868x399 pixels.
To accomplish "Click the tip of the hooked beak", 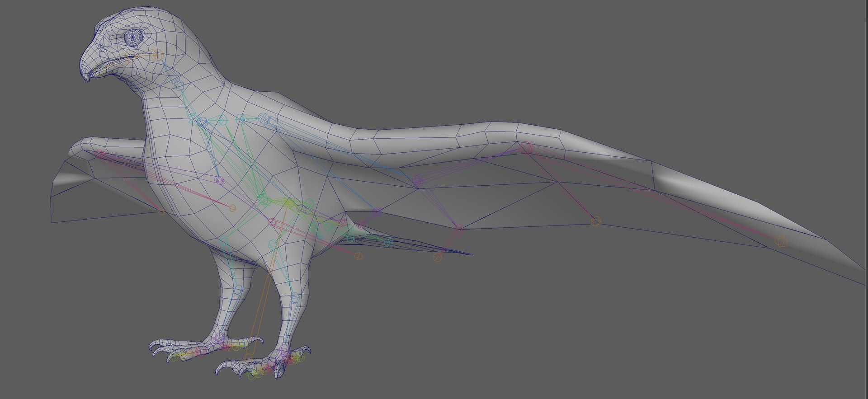I will pyautogui.click(x=87, y=77).
